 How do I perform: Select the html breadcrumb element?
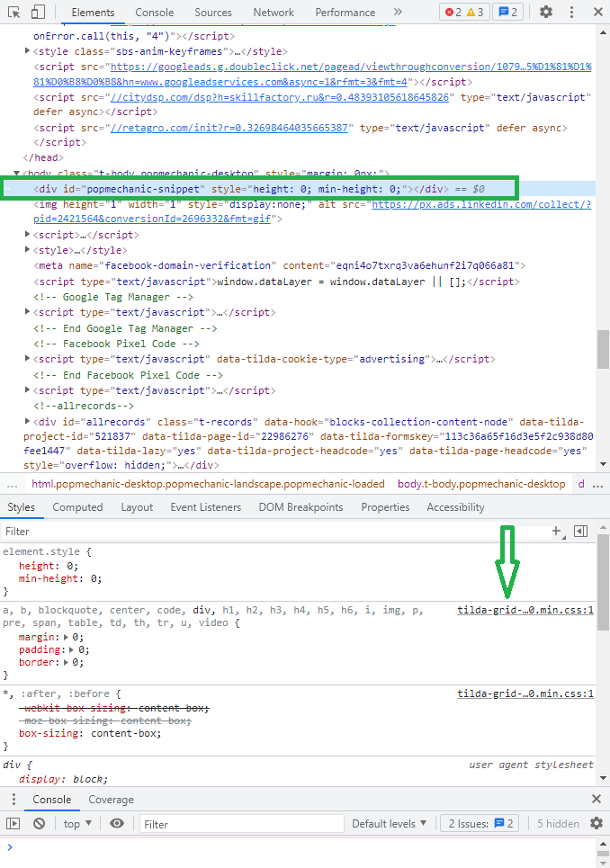(208, 484)
